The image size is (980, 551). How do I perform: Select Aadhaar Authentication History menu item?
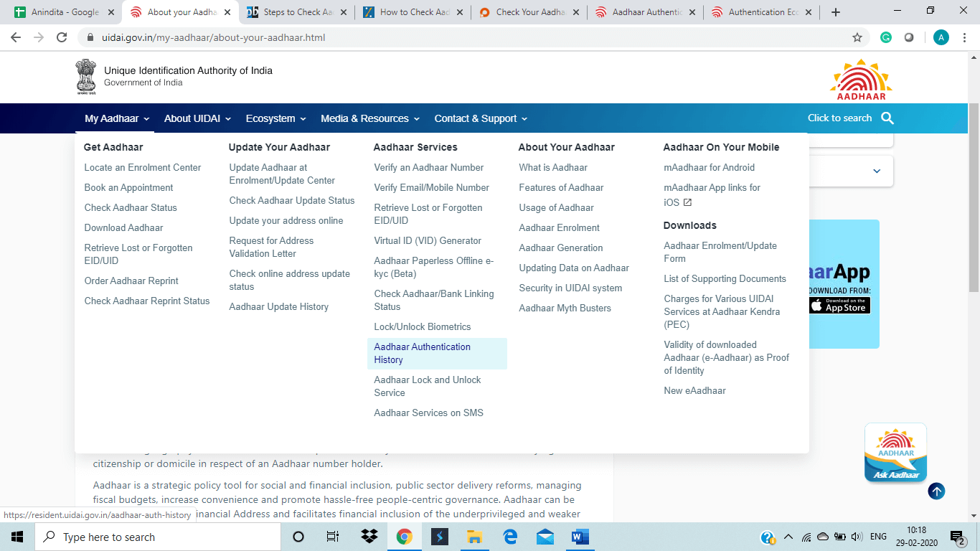click(423, 353)
